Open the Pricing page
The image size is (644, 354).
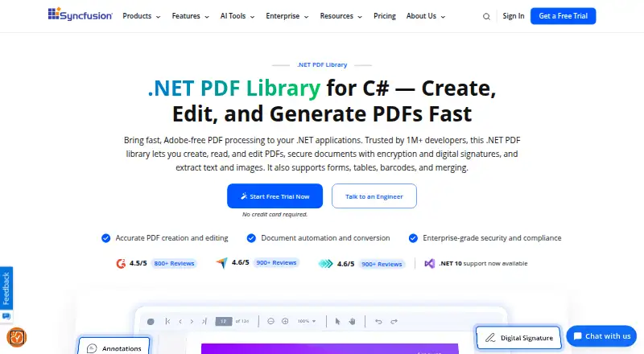pyautogui.click(x=385, y=16)
